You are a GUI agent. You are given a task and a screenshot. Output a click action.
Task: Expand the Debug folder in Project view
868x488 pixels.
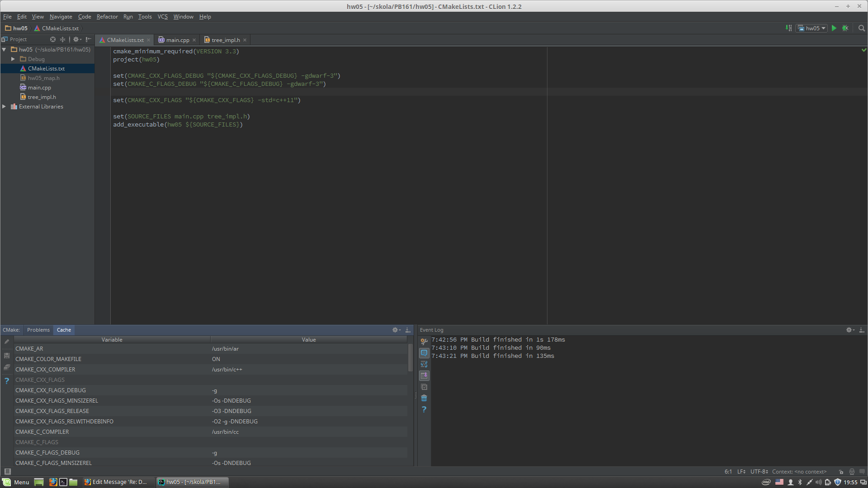point(13,59)
